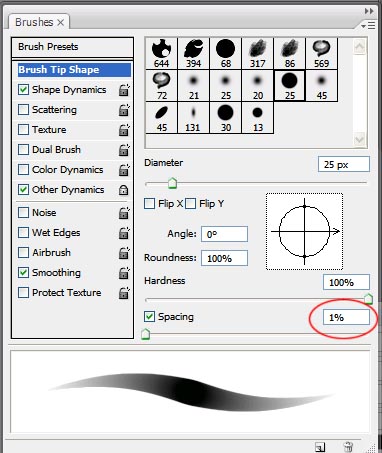
Task: Select the 72 brush preset
Action: (162, 86)
